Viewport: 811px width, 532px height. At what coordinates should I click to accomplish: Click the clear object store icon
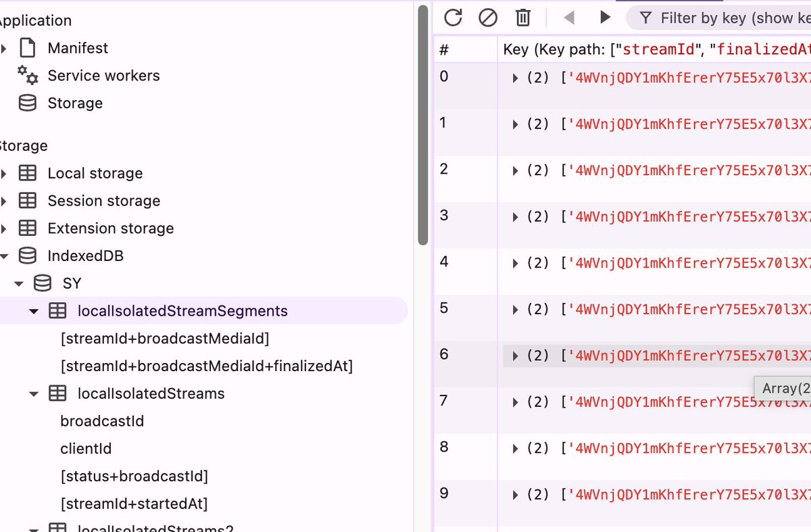(488, 18)
